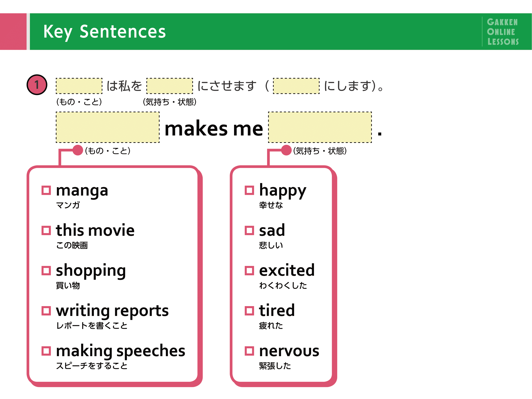Screen dimensions: 532x399
Task: Click the large blank before makes me
Action: click(108, 127)
